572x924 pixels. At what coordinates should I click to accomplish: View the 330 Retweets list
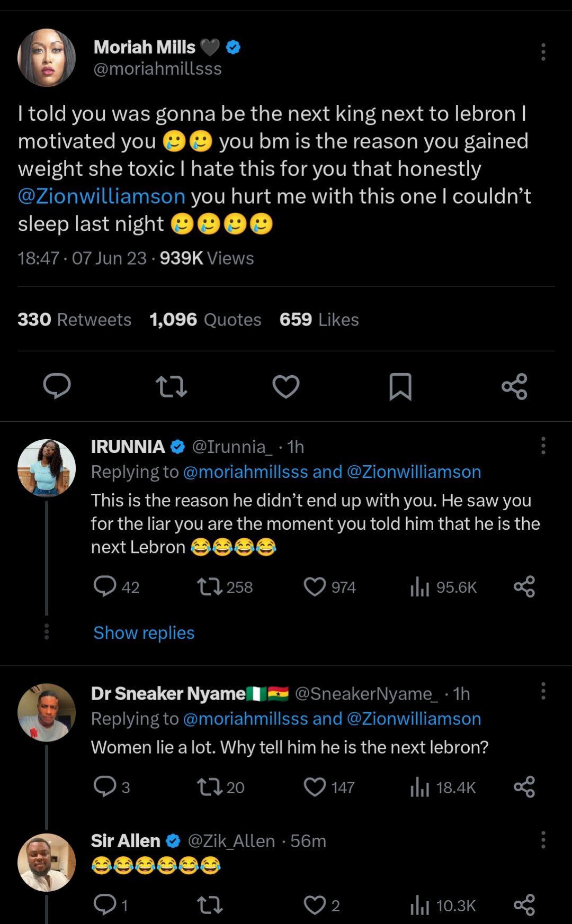pos(75,320)
